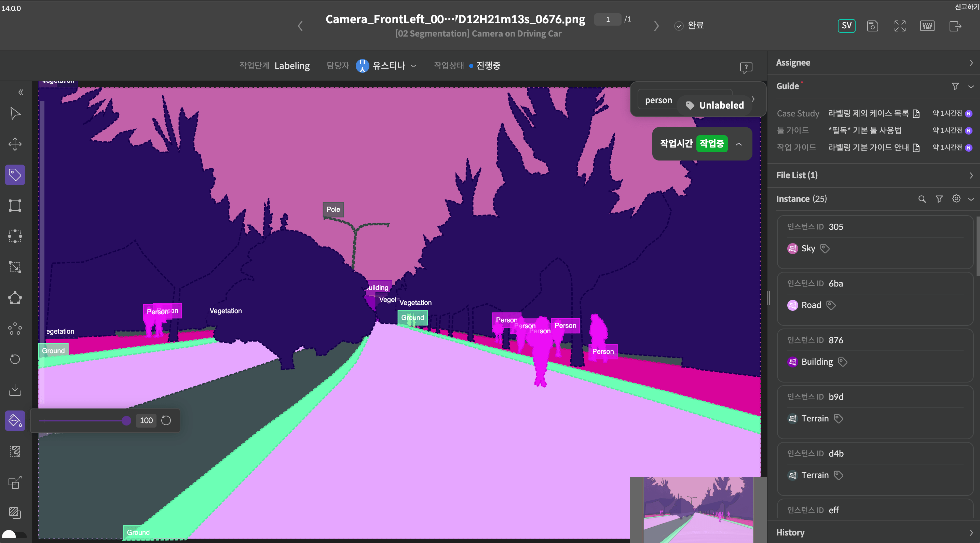980x543 pixels.
Task: Open keyboard shortcuts icon
Action: (927, 26)
